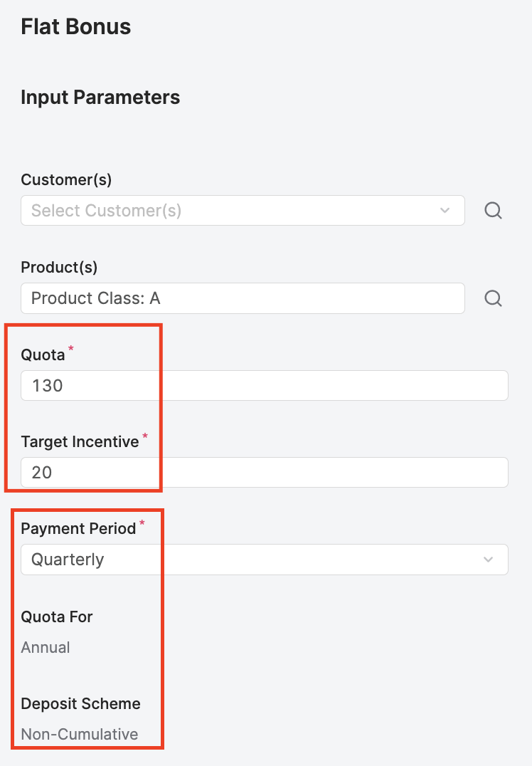The height and width of the screenshot is (766, 532).
Task: Click the Input Parameters section heading
Action: [x=100, y=98]
